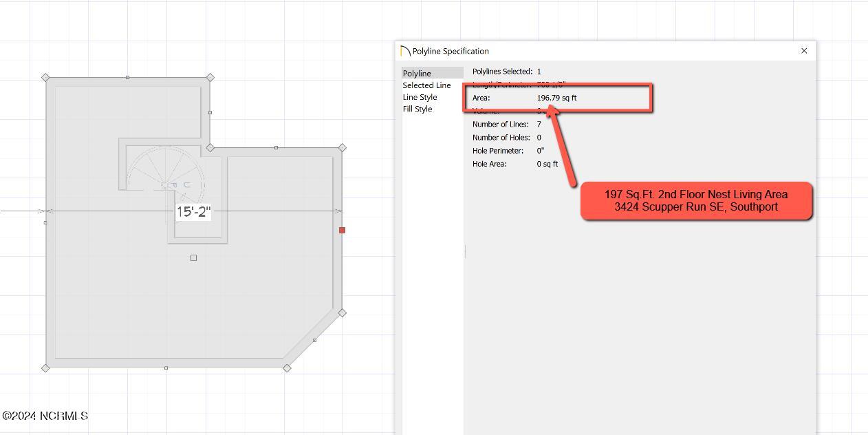The height and width of the screenshot is (435, 868).
Task: Click the 15'-2" dimension label
Action: (193, 212)
